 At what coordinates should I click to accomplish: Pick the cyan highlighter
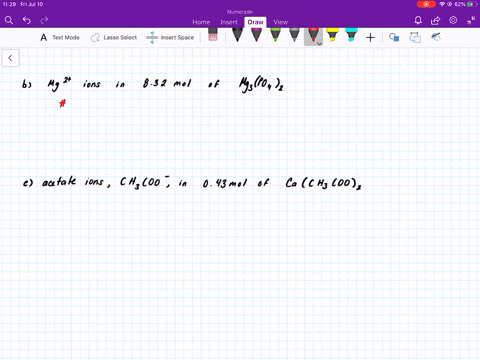coord(351,35)
